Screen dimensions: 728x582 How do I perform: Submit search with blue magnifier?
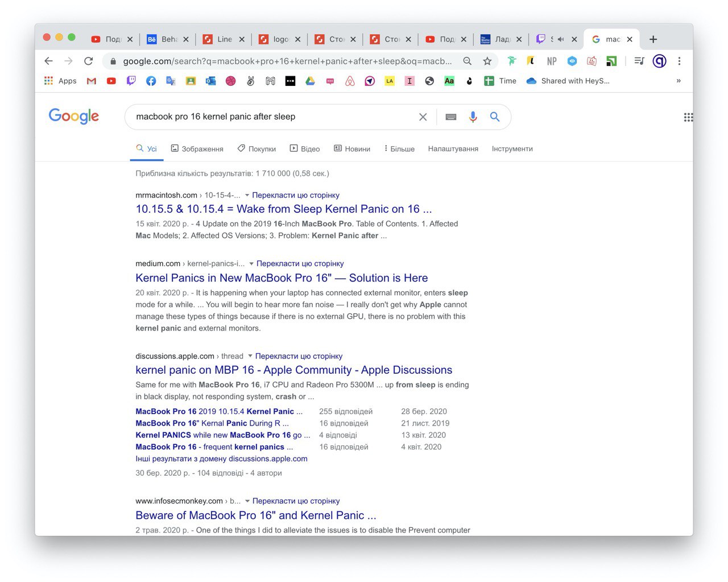tap(495, 117)
